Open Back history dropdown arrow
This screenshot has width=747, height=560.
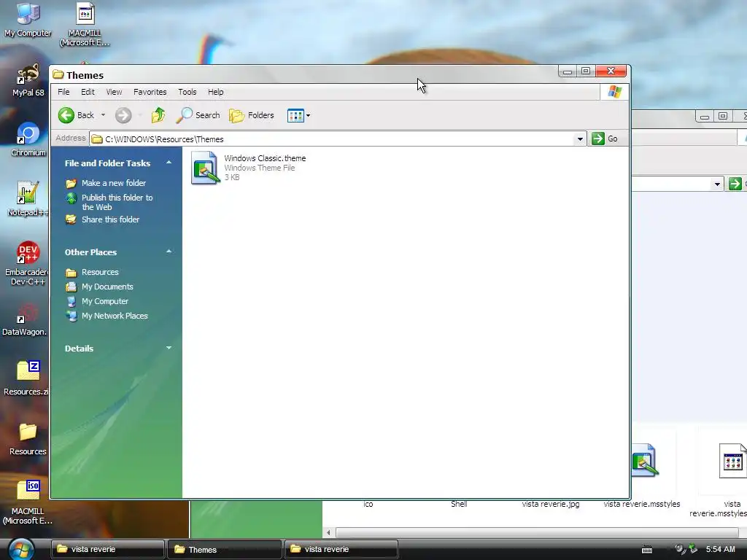(x=103, y=115)
